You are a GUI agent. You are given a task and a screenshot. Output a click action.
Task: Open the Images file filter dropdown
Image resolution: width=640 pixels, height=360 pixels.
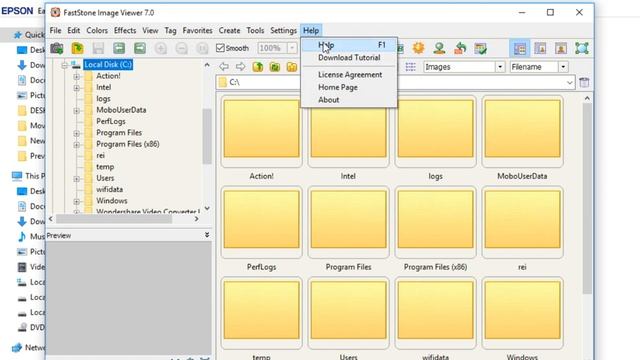tap(500, 67)
